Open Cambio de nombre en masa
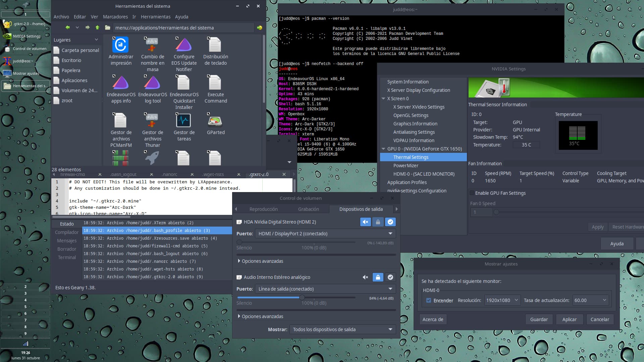This screenshot has width=644, height=362. 152,54
